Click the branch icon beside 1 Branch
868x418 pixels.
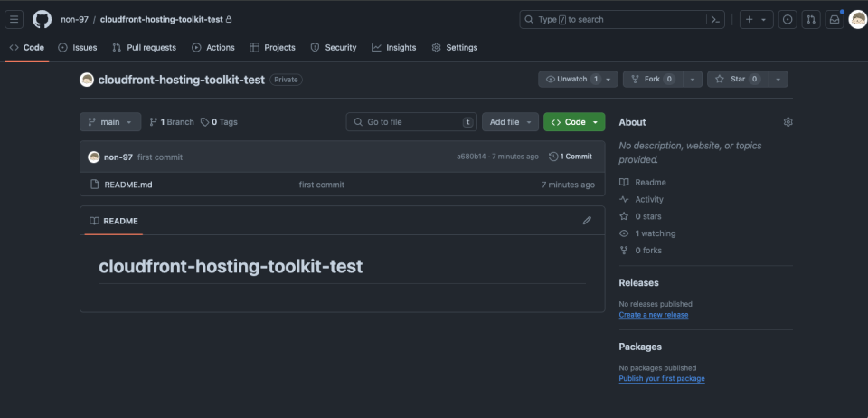pyautogui.click(x=154, y=122)
